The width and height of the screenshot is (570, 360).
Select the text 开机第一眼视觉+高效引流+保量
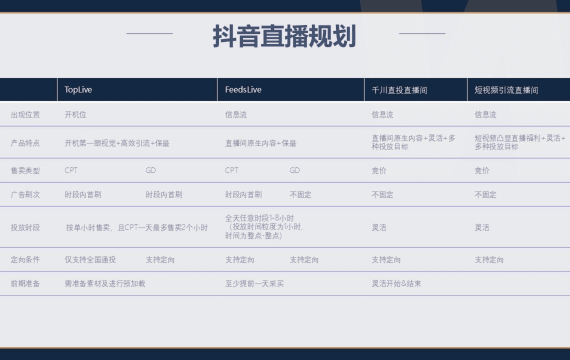[117, 143]
